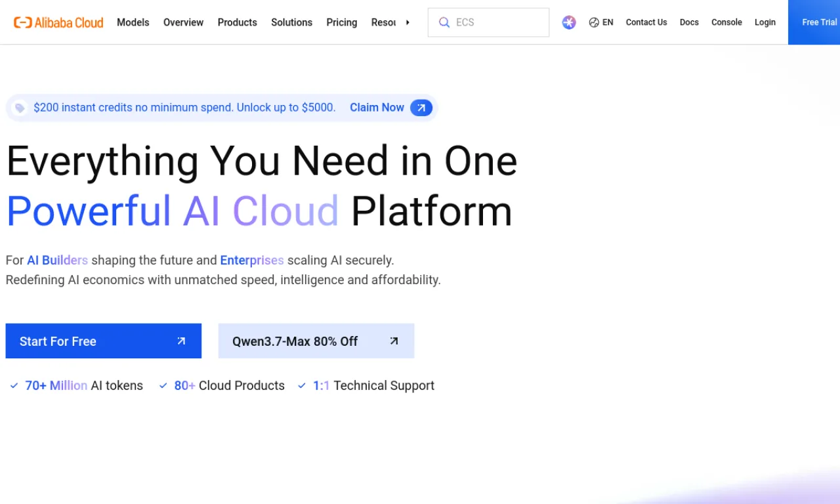Click the 80+ Cloud Products text
Viewport: 840px width, 504px height.
230,386
